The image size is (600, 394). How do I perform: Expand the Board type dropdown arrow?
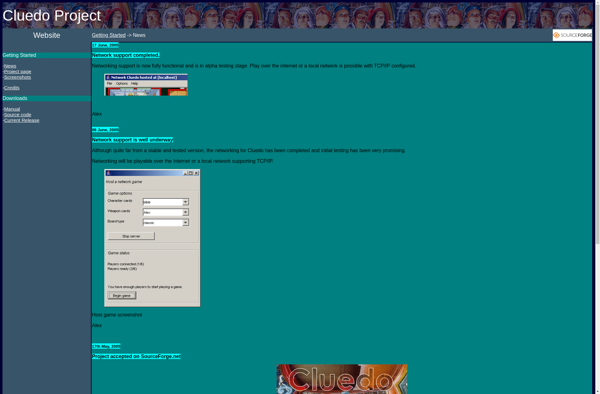tap(186, 223)
